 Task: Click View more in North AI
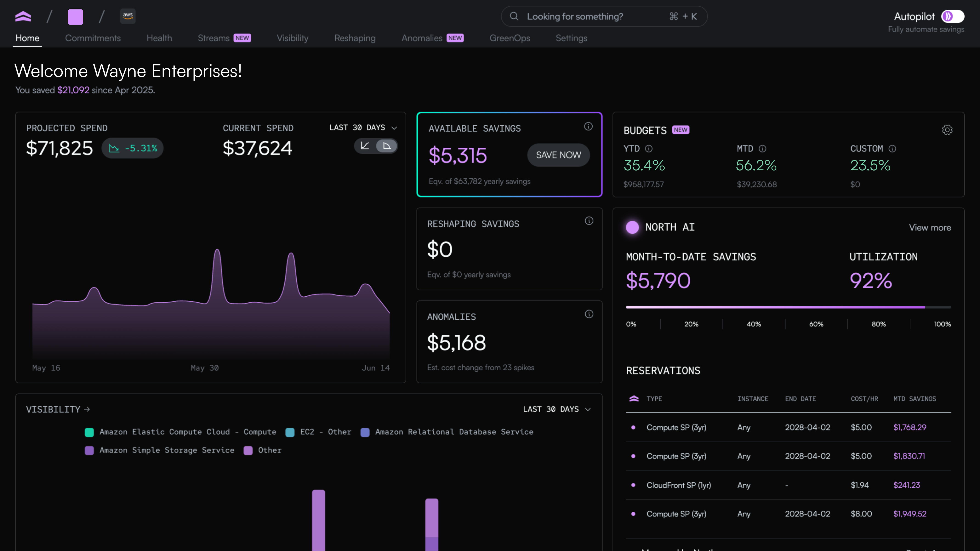click(930, 228)
